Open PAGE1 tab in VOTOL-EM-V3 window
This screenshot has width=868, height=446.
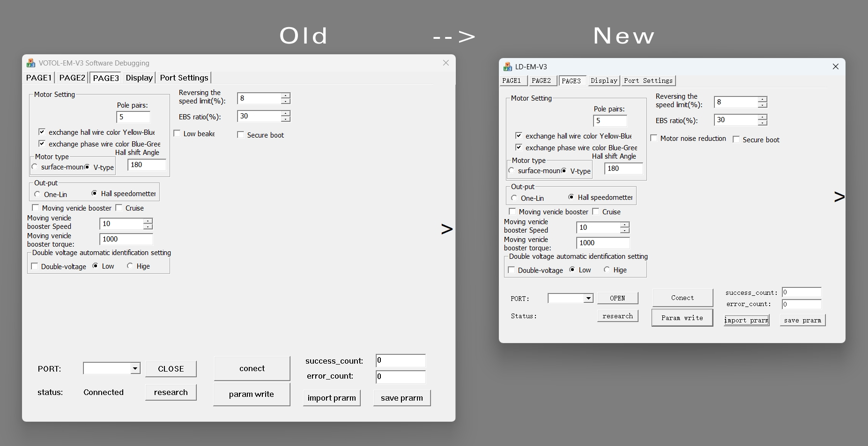[x=39, y=78]
